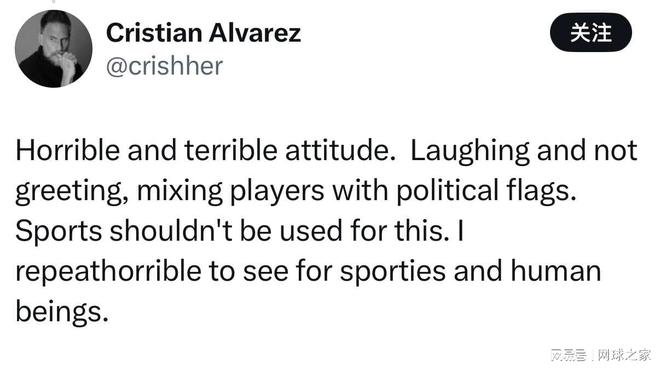
Task: Click the sentence 'Sports shouldn't be used'
Action: tap(178, 231)
